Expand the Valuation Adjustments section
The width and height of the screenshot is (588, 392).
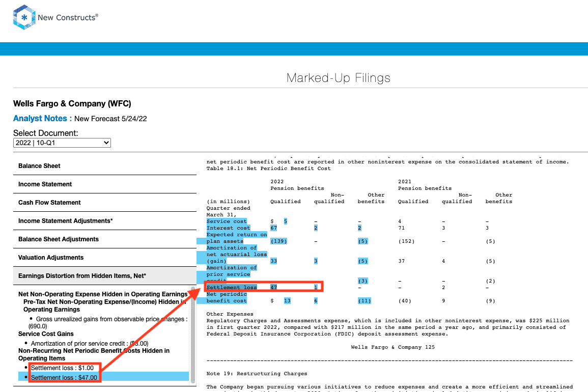point(105,258)
